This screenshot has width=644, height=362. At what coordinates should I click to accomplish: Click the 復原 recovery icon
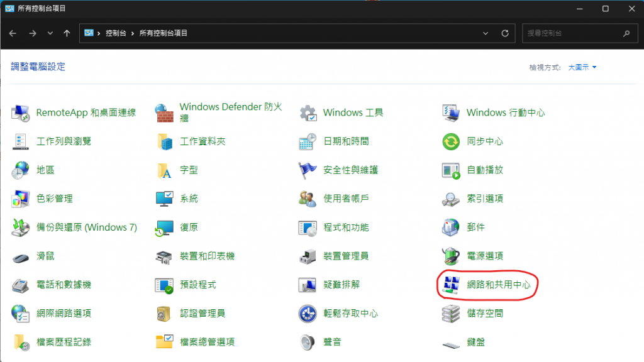164,228
